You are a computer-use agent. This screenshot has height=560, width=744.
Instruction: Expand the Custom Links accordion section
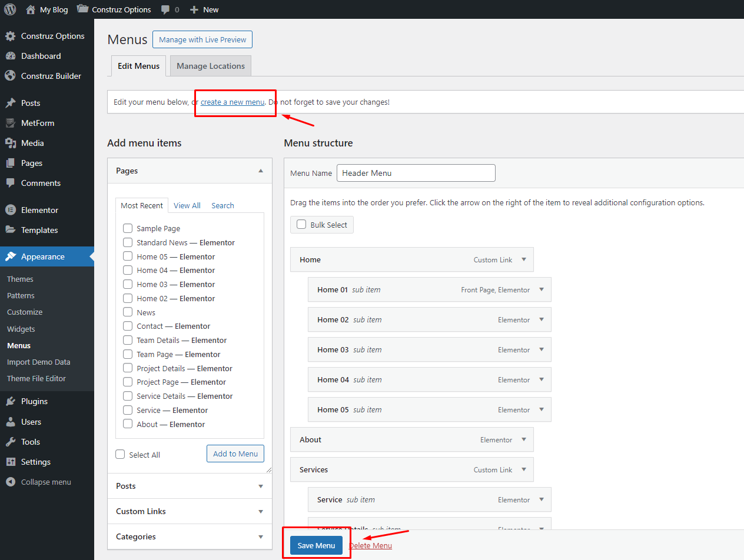[x=190, y=511]
